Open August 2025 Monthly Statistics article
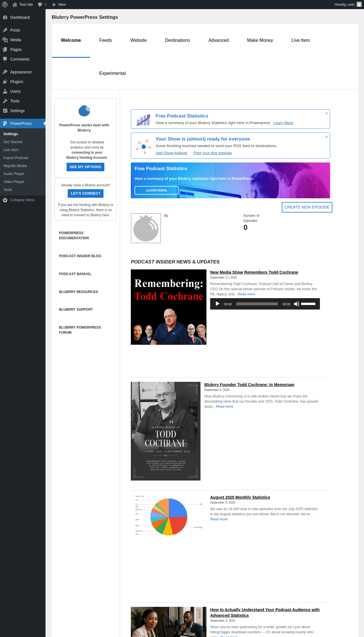 pos(240,497)
